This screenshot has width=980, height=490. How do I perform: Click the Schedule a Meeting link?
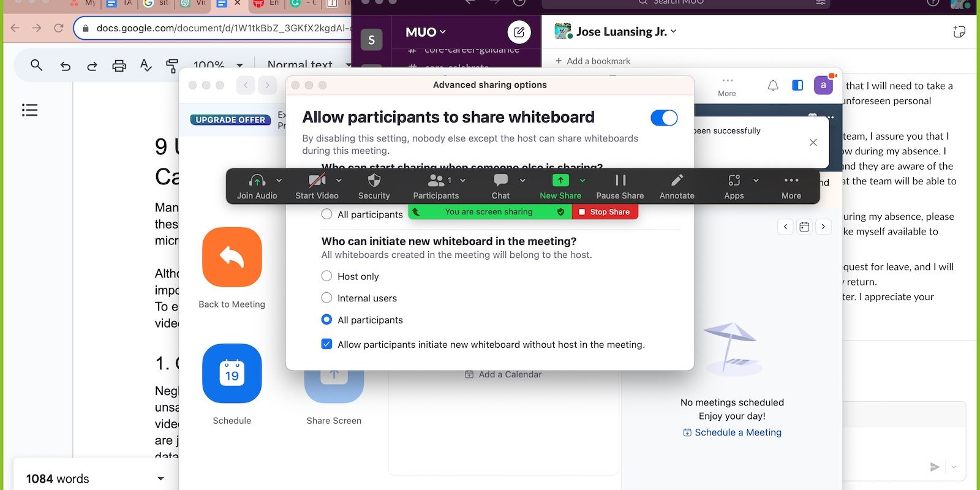[737, 432]
